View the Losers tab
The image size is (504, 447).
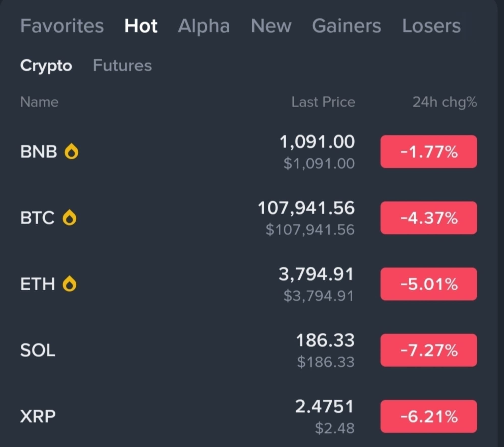431,26
